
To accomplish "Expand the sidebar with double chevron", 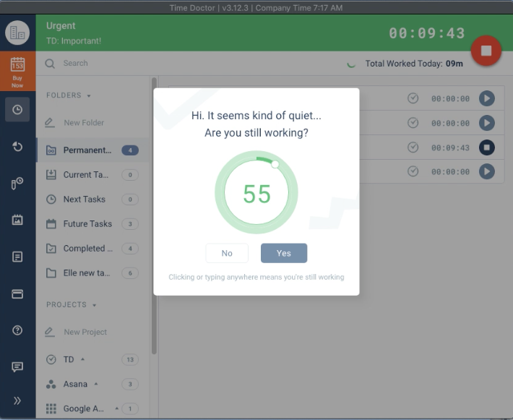I will pos(17,400).
